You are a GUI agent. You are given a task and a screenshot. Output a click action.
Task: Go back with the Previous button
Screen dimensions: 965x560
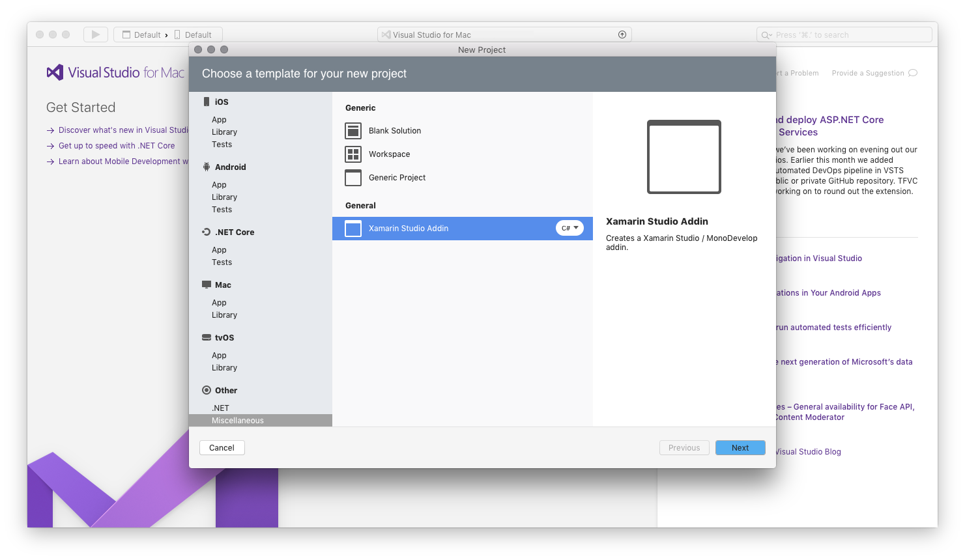[x=684, y=448]
